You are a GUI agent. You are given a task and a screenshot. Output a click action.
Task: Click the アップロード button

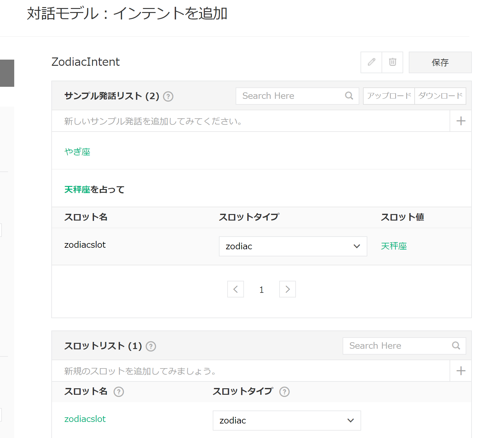(389, 96)
